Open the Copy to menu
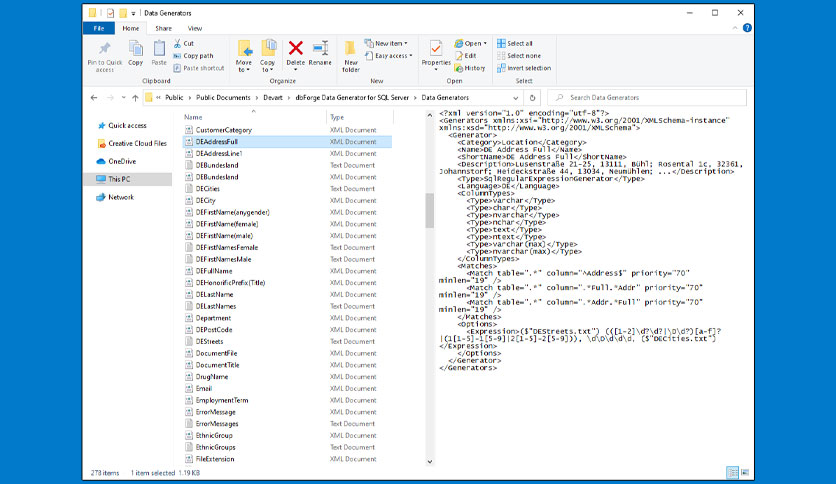 (x=267, y=56)
